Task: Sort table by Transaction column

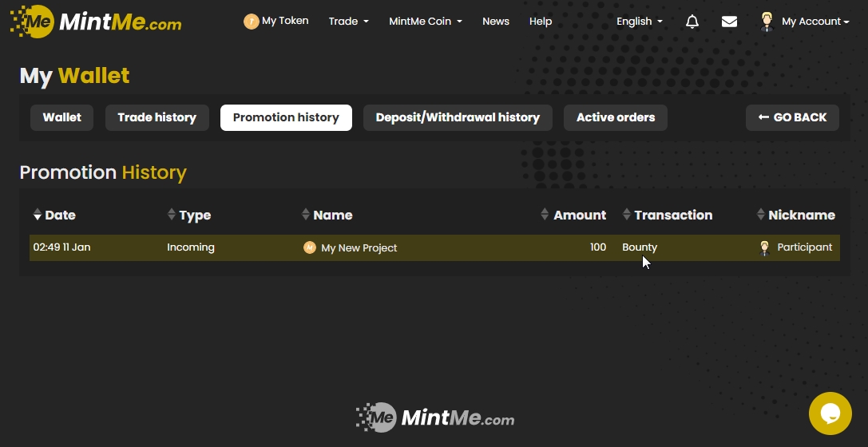Action: (x=668, y=215)
